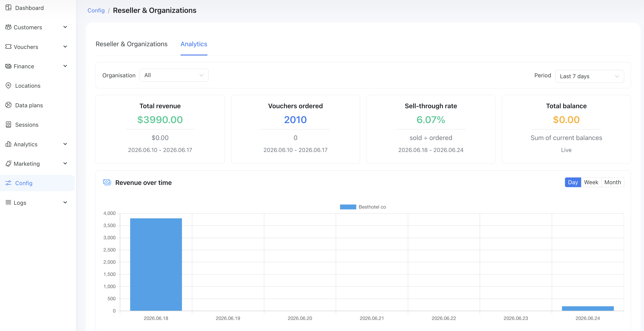The image size is (644, 331).
Task: Click the 2026.06.21 axis label
Action: coord(372,318)
